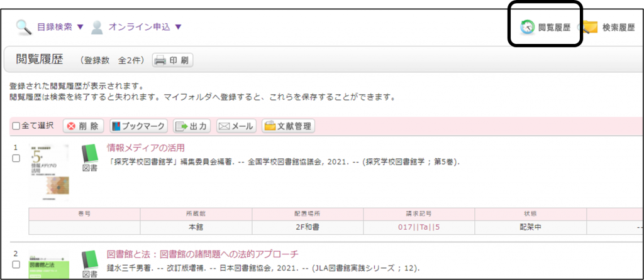Image resolution: width=644 pixels, height=280 pixels.
Task: Tick the 全て選択 checkbox
Action: point(16,126)
